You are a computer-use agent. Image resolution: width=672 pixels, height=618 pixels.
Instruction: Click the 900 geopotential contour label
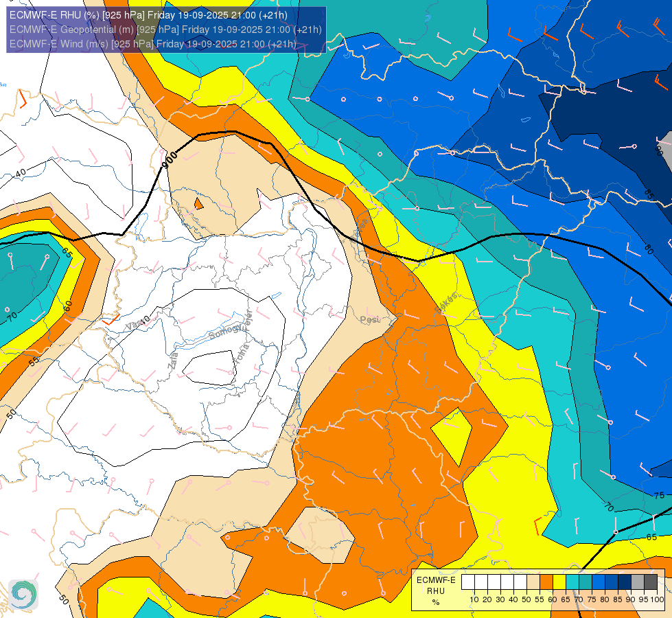(x=170, y=160)
